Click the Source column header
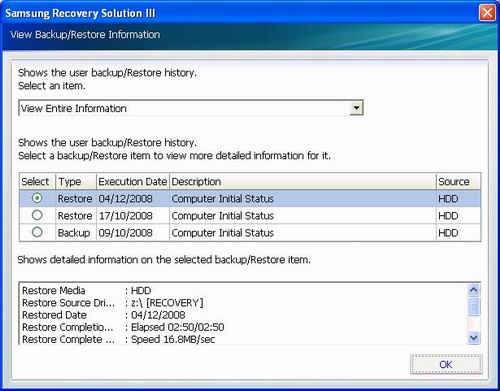The width and height of the screenshot is (500, 391). pos(458,182)
